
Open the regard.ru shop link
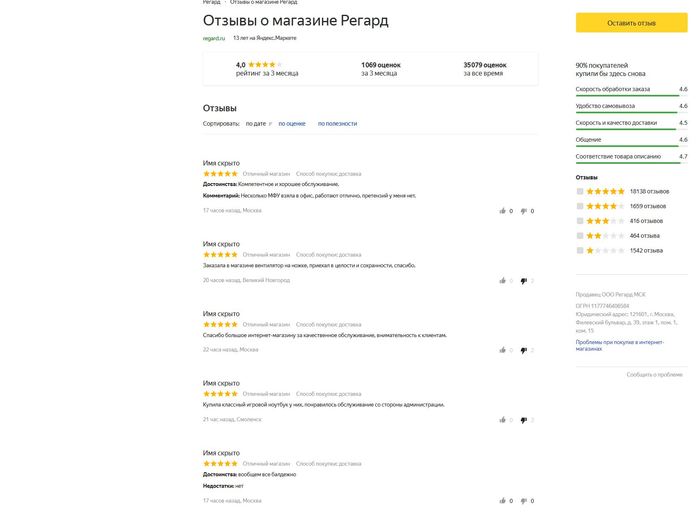[213, 38]
